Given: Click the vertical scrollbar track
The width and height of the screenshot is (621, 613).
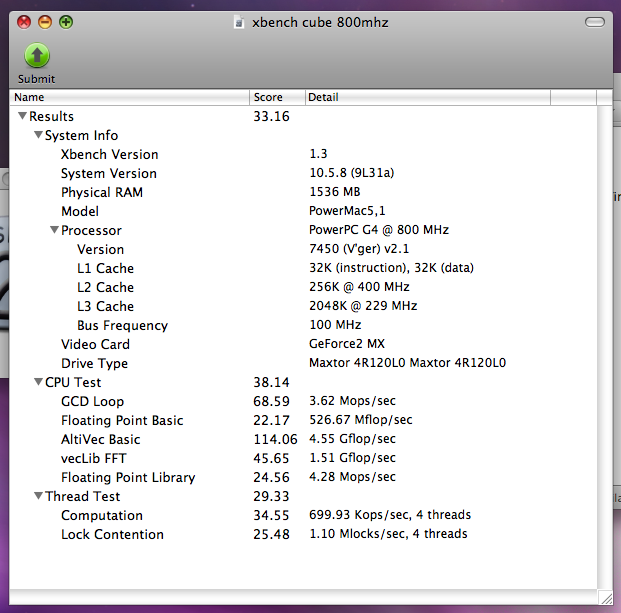Looking at the screenshot, I should point(605,348).
